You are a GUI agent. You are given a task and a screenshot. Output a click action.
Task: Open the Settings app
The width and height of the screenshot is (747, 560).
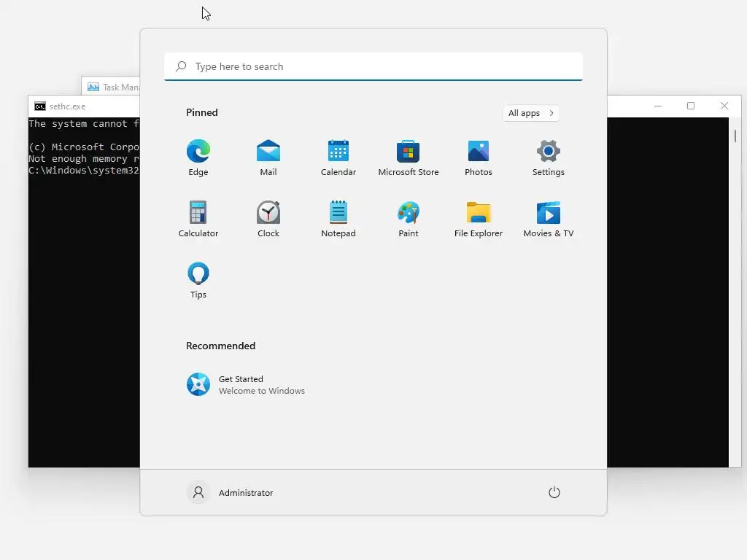(549, 157)
